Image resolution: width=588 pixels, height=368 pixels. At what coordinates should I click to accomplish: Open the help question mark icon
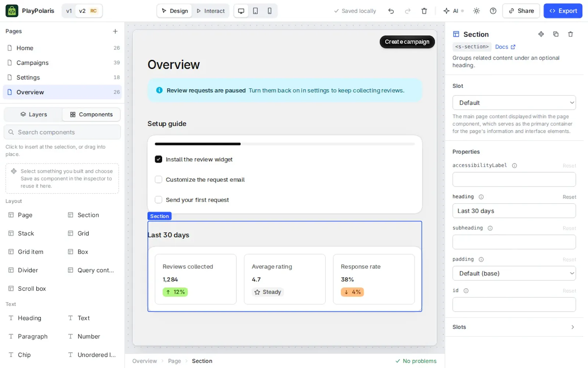click(493, 11)
